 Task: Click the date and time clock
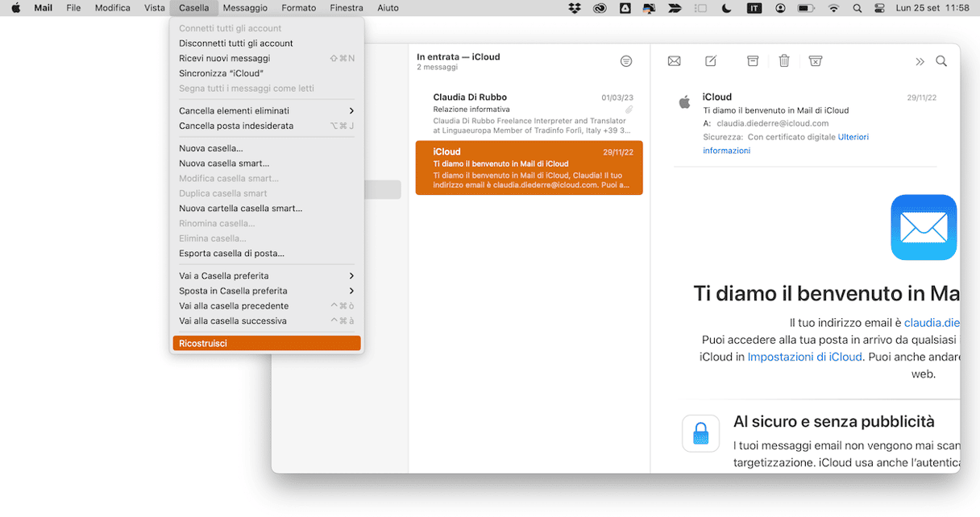(x=933, y=8)
